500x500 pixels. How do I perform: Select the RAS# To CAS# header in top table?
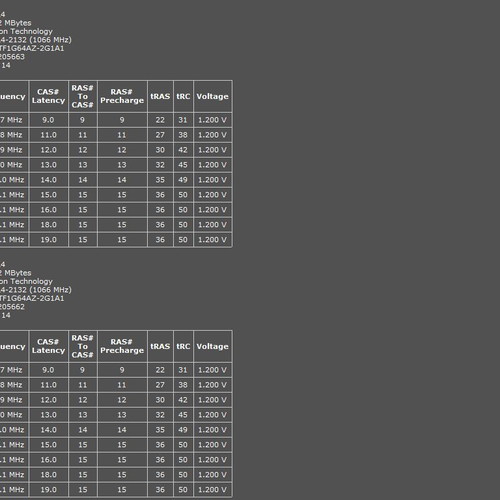(83, 96)
